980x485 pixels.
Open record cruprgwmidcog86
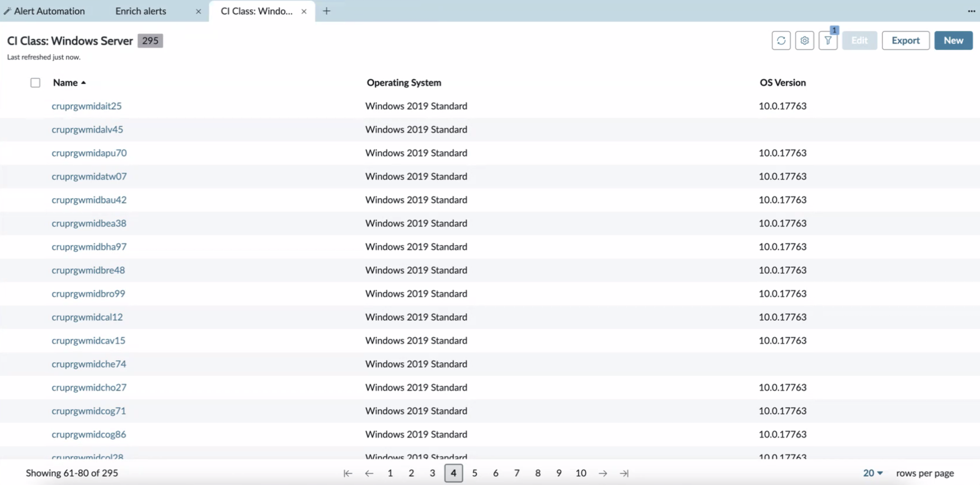click(89, 435)
